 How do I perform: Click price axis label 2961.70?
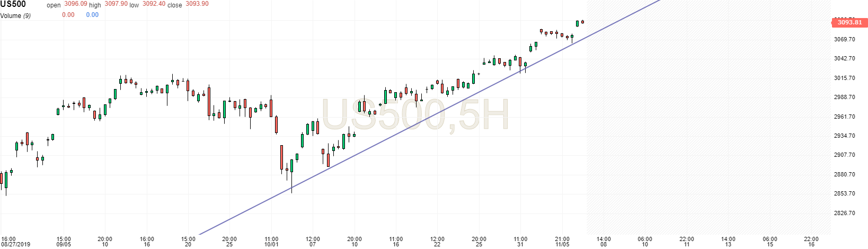point(845,117)
